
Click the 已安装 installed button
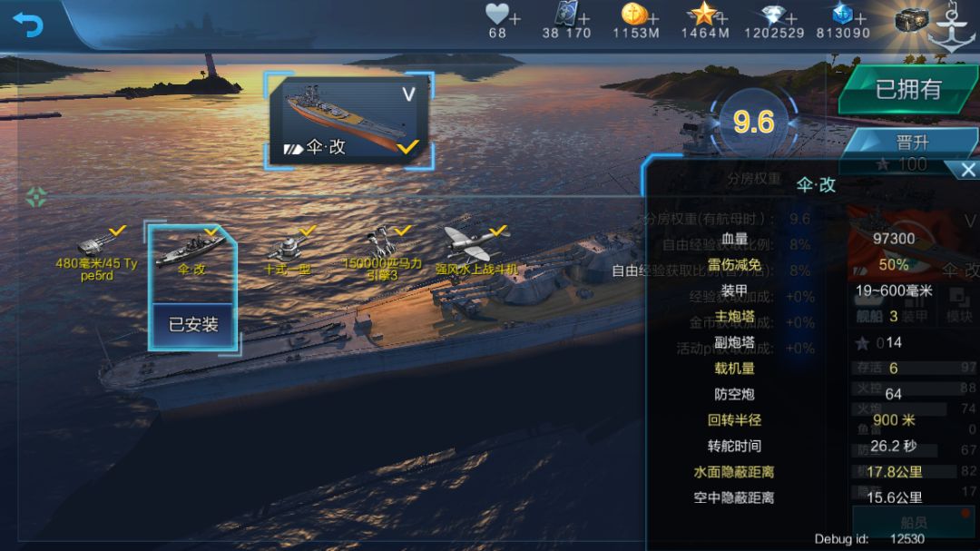coord(193,325)
